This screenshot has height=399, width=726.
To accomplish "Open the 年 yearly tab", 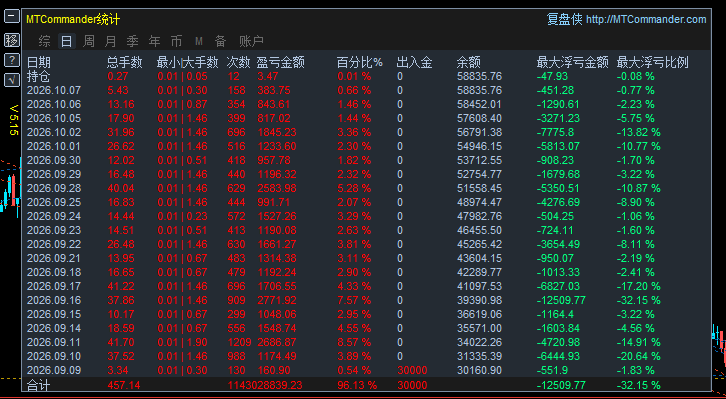I will point(154,41).
